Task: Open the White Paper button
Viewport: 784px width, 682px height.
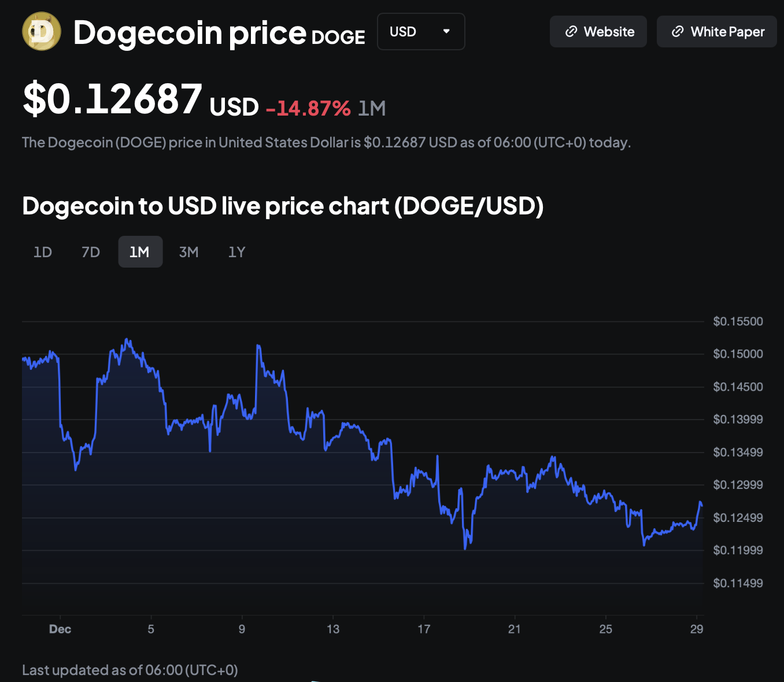Action: [717, 32]
